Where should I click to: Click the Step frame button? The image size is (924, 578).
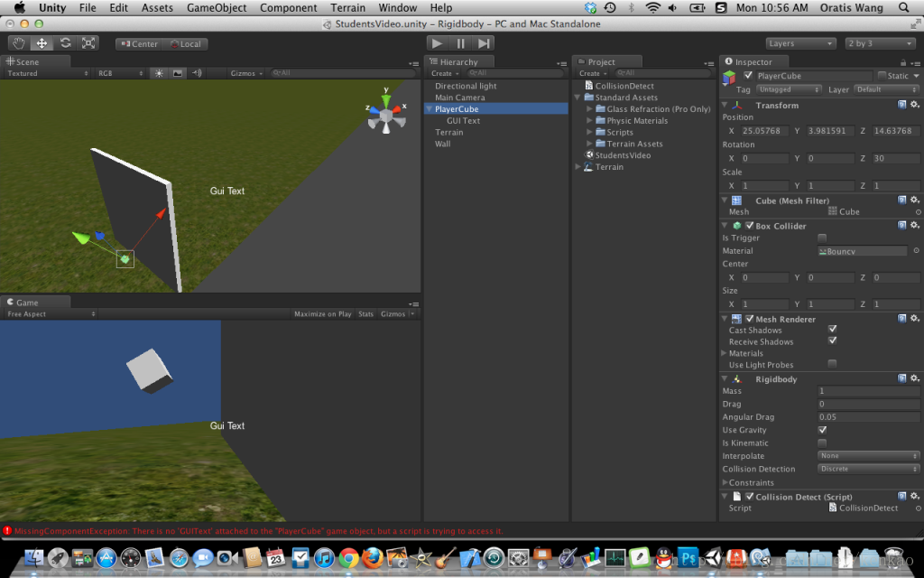[484, 43]
